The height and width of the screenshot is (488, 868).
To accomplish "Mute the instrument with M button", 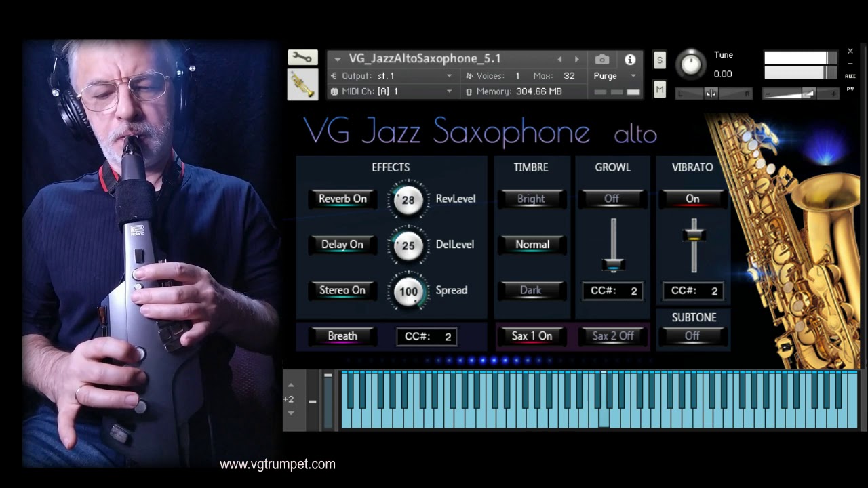I will 659,89.
